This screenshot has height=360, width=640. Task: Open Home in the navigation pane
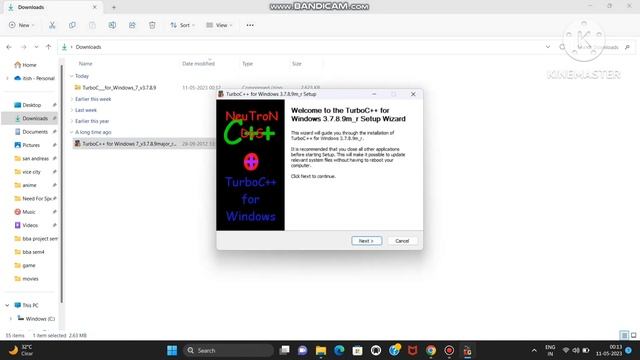tap(26, 65)
